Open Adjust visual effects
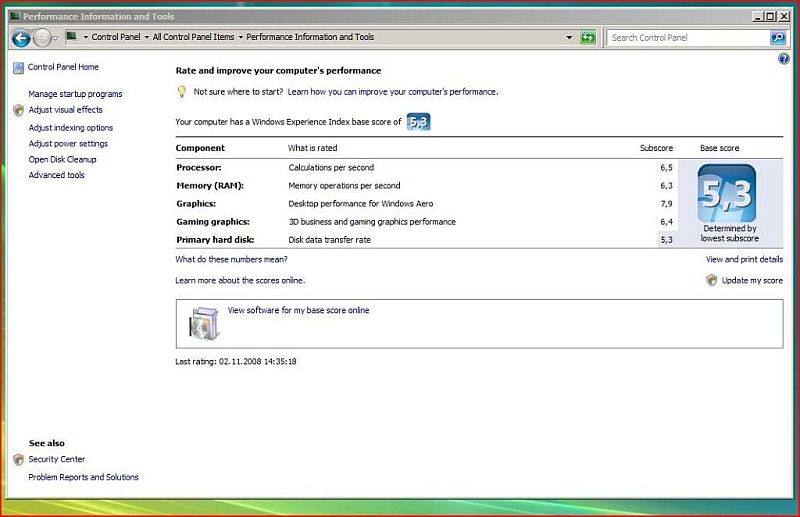 [x=65, y=110]
